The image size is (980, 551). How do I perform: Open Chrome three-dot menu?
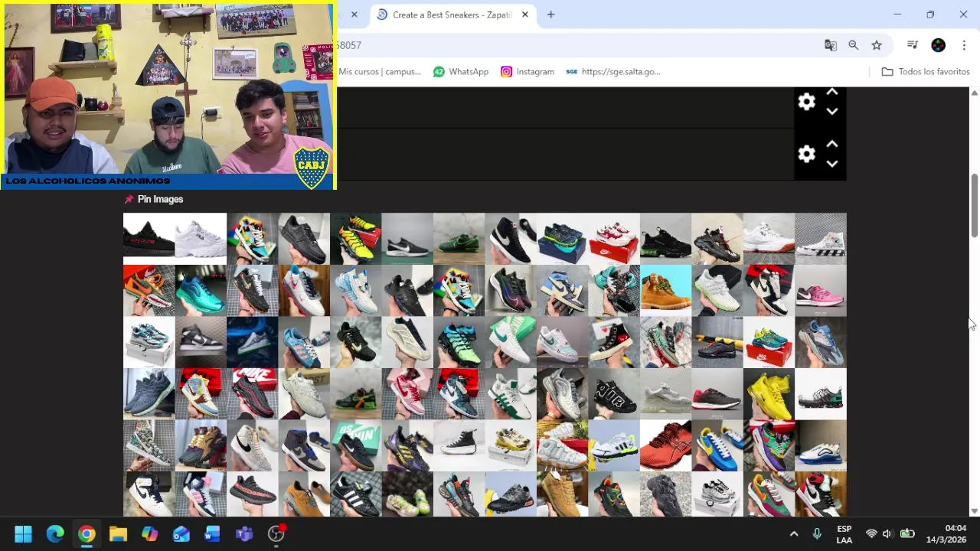click(964, 45)
